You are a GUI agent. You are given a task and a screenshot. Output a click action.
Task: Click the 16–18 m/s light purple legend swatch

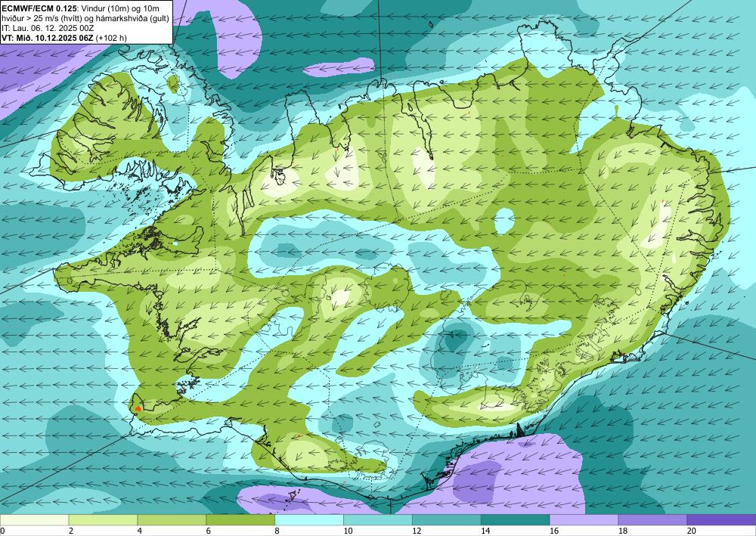[584, 520]
